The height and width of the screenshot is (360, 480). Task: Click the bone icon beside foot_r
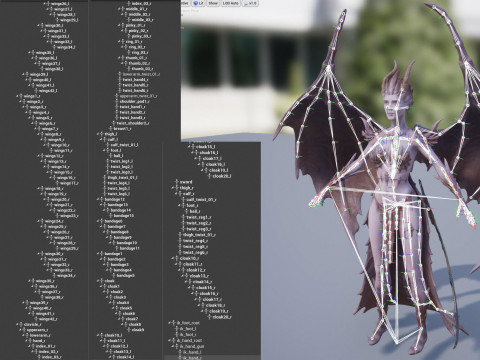click(184, 205)
